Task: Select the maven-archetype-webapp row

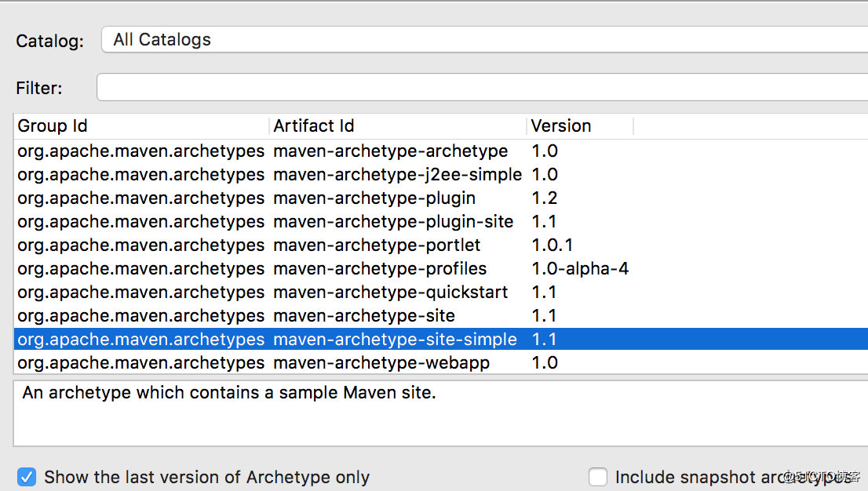Action: click(x=440, y=363)
